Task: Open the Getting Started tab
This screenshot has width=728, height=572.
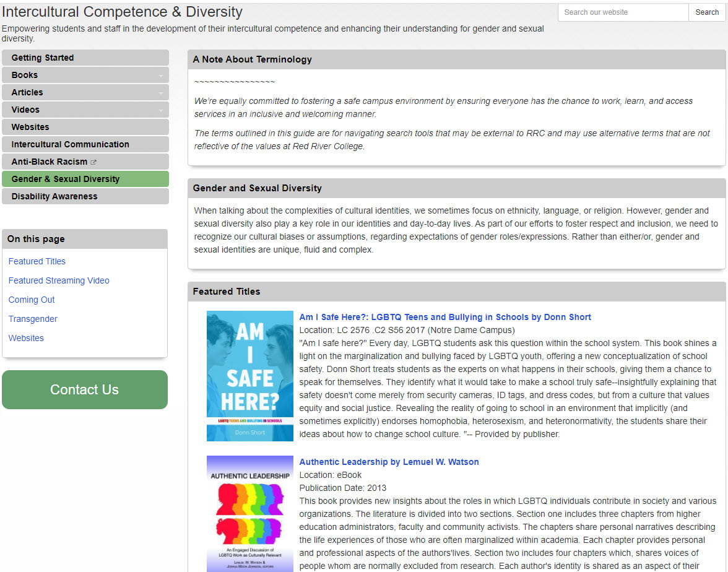Action: (42, 58)
